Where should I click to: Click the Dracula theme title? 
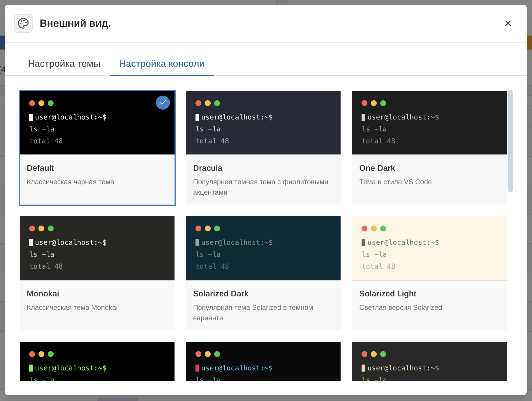[207, 168]
